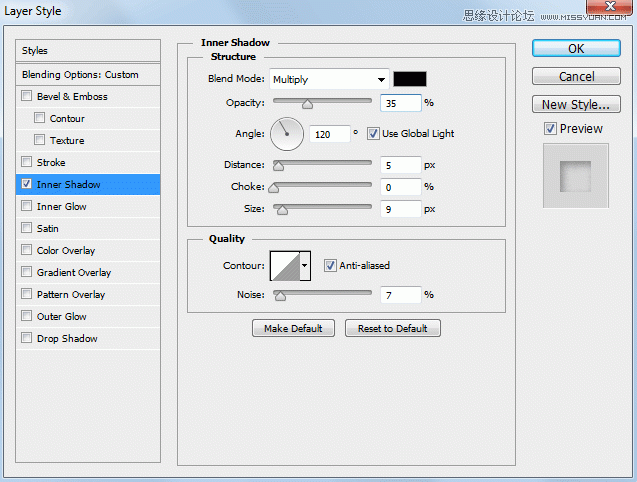This screenshot has width=637, height=482.
Task: Close the Layer Style dialog
Action: pos(609,7)
